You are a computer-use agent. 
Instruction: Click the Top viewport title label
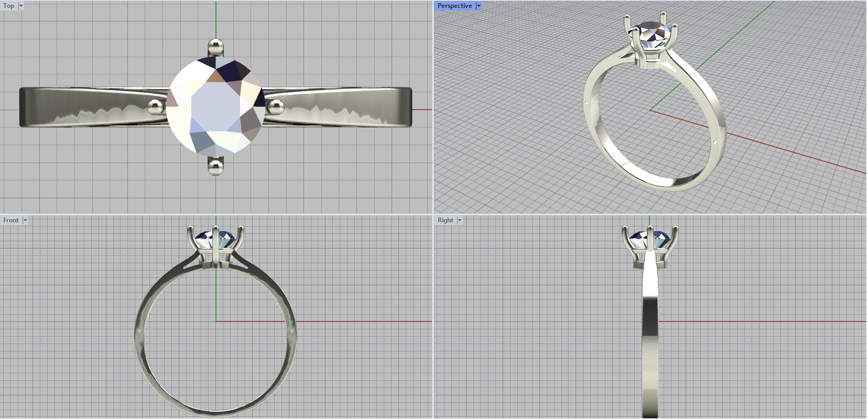(9, 5)
